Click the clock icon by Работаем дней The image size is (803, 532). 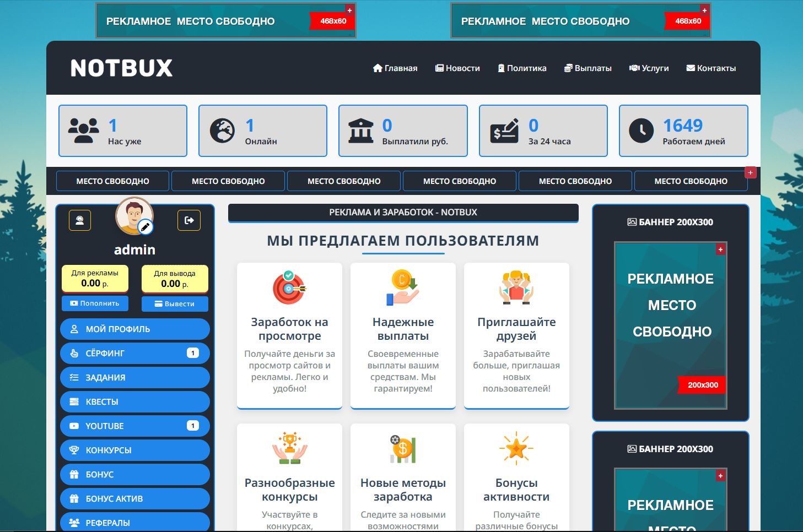tap(642, 131)
